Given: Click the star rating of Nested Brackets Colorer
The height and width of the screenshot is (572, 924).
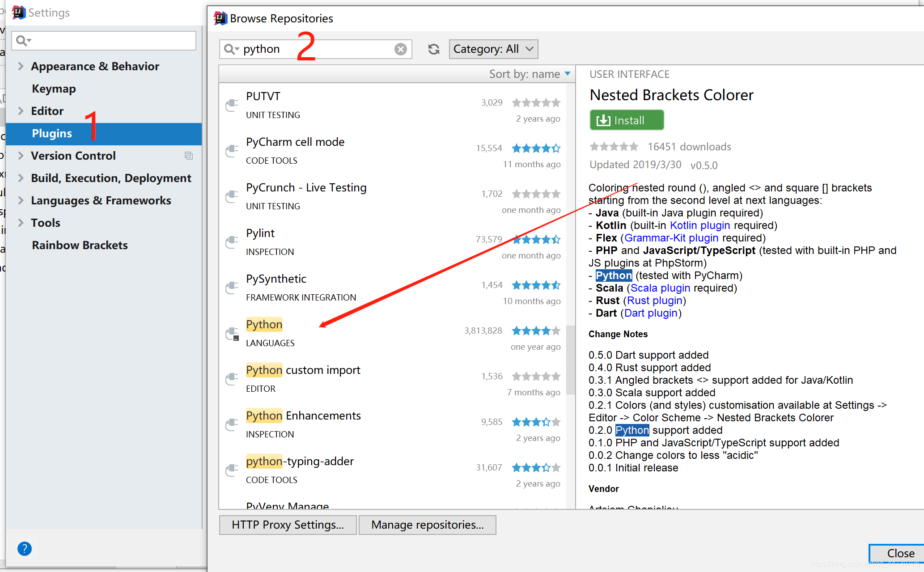Looking at the screenshot, I should tap(614, 147).
